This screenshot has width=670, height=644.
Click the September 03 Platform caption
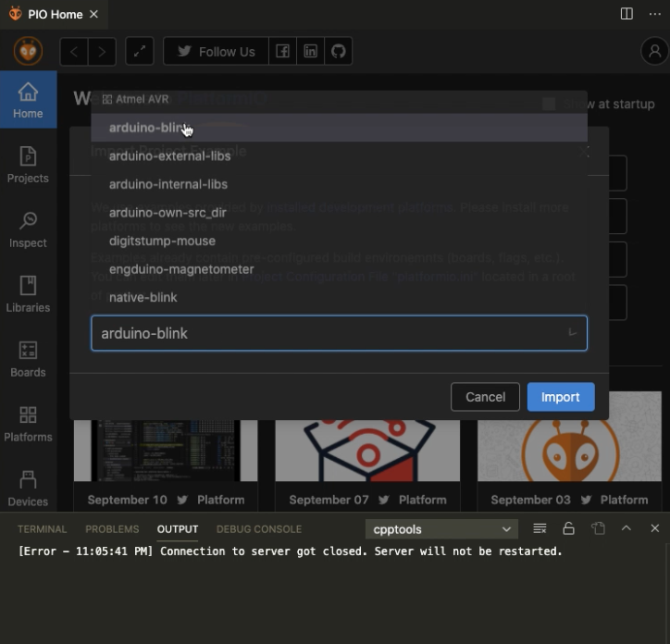click(569, 500)
